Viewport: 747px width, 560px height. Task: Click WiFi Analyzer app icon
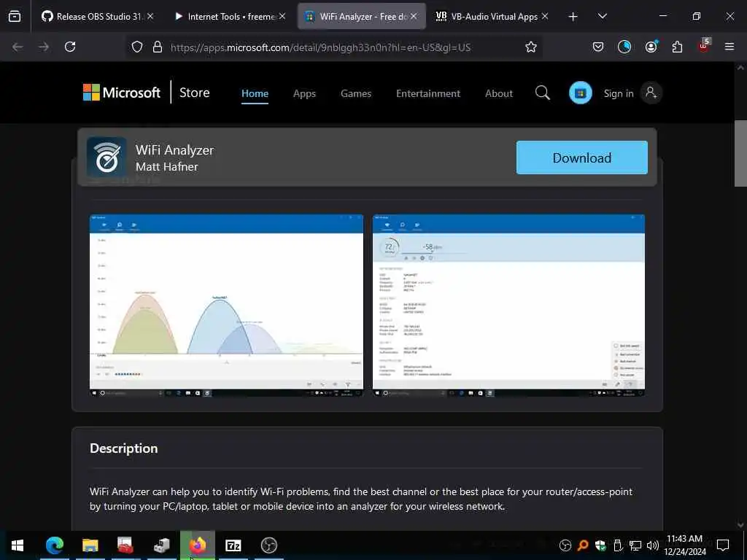107,157
